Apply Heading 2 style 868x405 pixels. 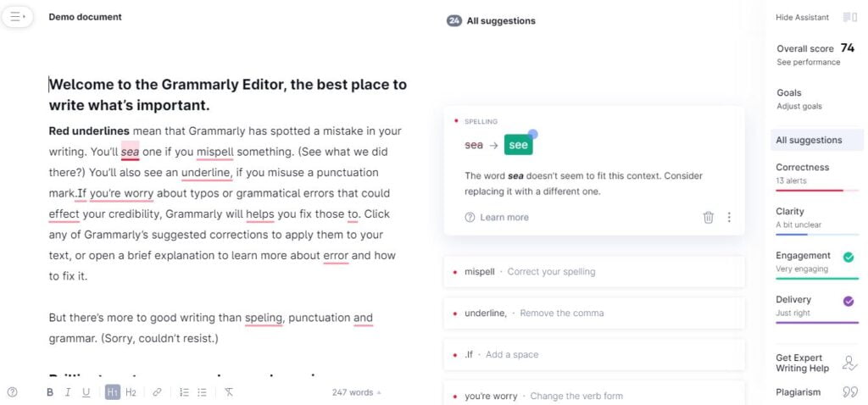click(131, 392)
